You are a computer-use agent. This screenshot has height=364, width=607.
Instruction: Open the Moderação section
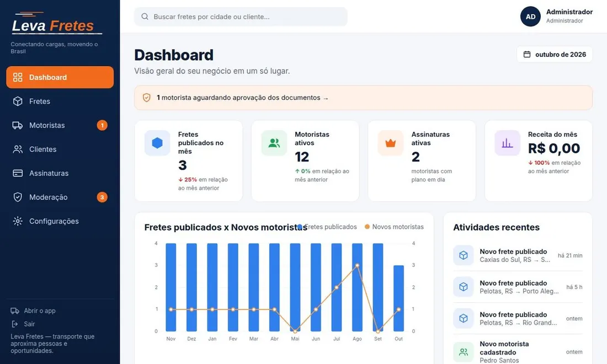[x=60, y=197]
